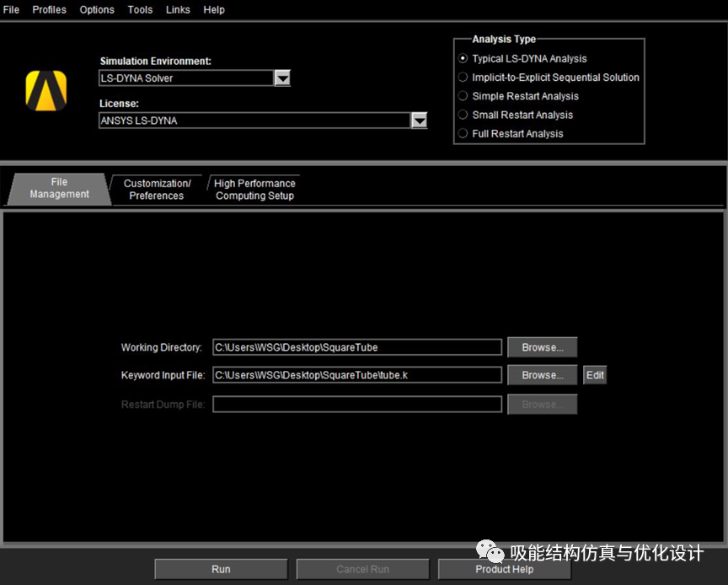The height and width of the screenshot is (585, 728).
Task: Choose Implicit-to-Explicit Sequential Solution analysis
Action: click(463, 77)
